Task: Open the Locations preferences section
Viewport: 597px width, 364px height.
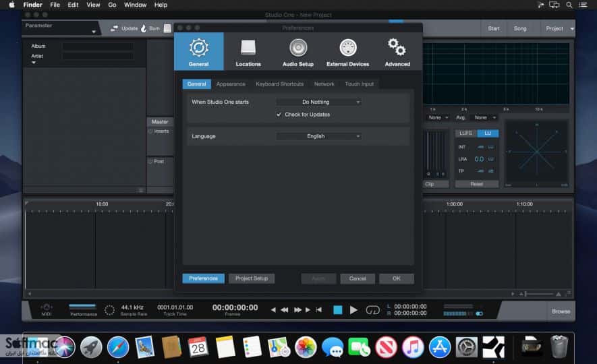Action: click(248, 52)
